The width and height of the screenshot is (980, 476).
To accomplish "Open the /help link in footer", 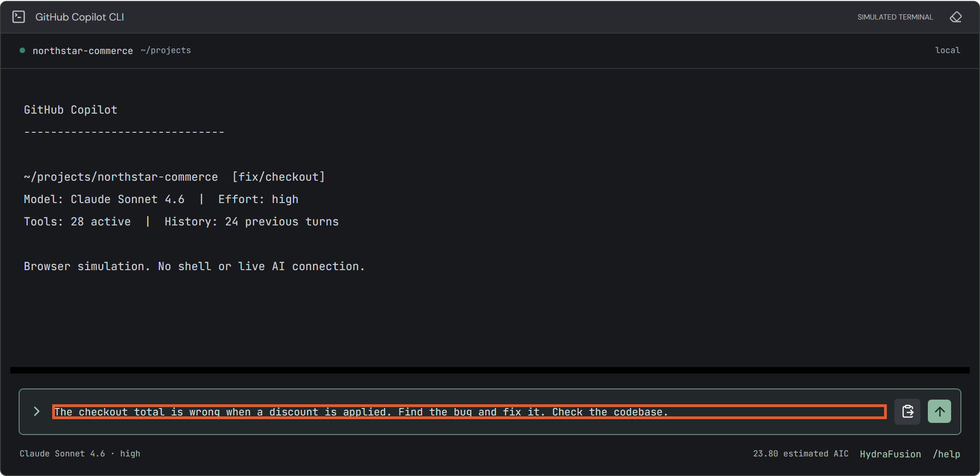I will [946, 454].
